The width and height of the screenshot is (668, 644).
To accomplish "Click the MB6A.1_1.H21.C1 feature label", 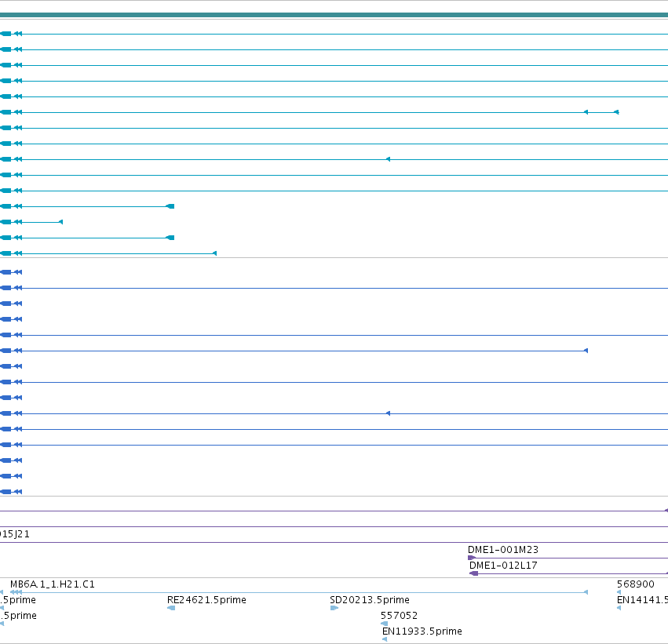I will (52, 584).
